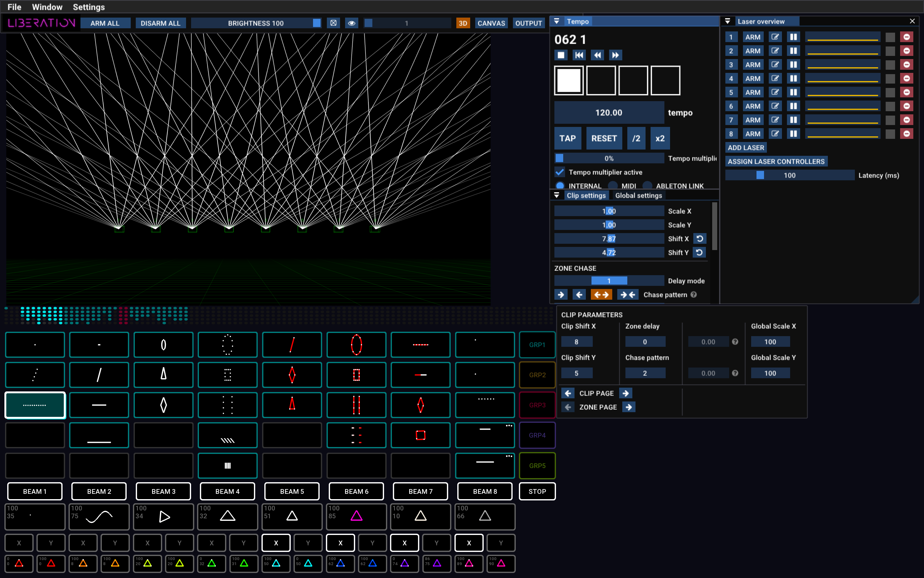Switch to the Global settings tab
924x578 pixels.
click(x=638, y=195)
